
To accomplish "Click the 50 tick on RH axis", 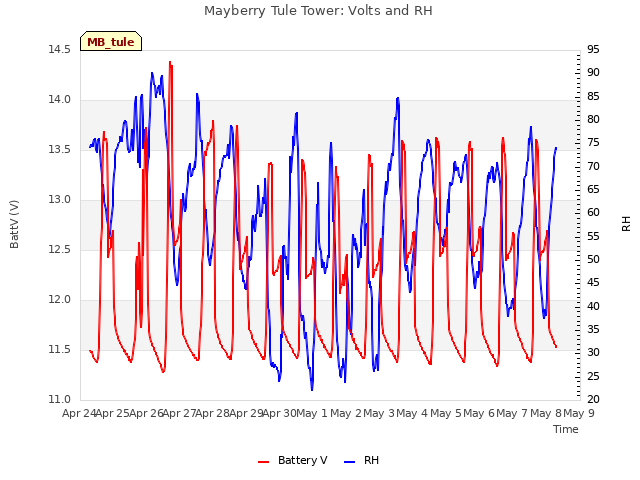I will (593, 260).
